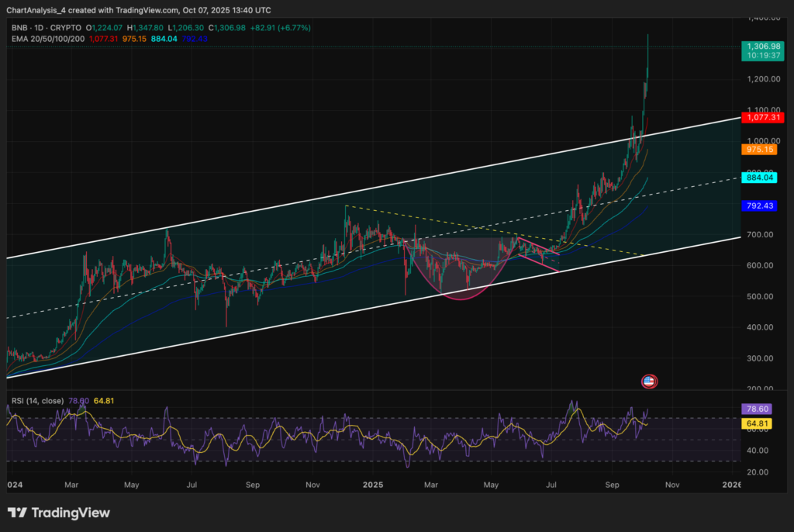Click the US flag economic event marker
The width and height of the screenshot is (794, 532).
click(x=650, y=381)
